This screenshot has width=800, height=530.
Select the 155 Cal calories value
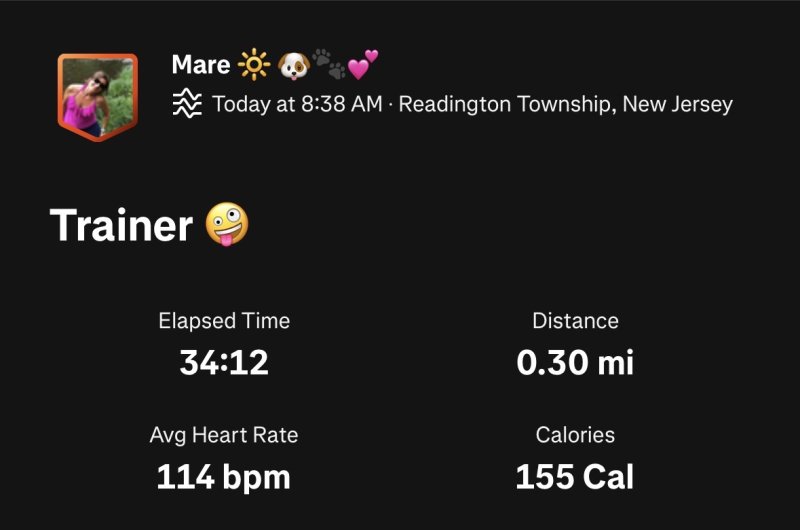(x=575, y=477)
